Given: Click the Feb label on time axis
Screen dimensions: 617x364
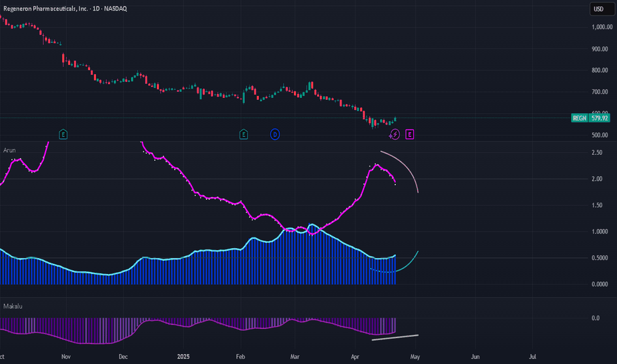Looking at the screenshot, I should (240, 357).
